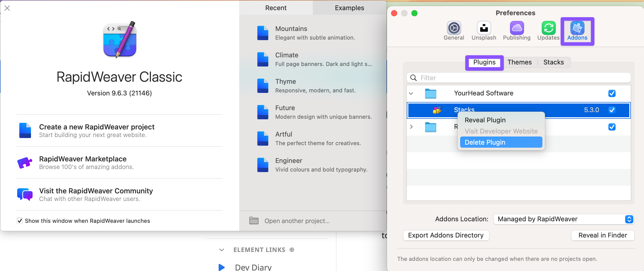This screenshot has height=271, width=644.
Task: Switch to the Recent tab
Action: click(x=276, y=8)
